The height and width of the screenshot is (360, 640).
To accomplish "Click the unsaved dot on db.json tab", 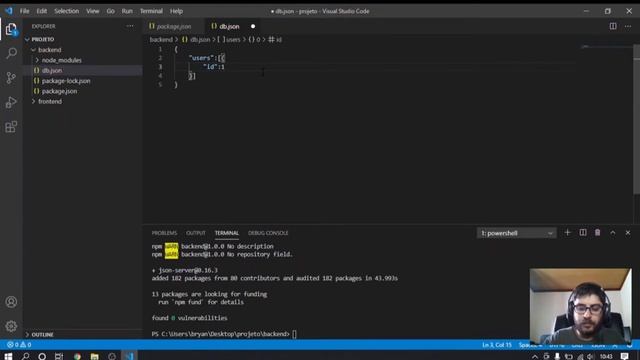I will (x=253, y=27).
